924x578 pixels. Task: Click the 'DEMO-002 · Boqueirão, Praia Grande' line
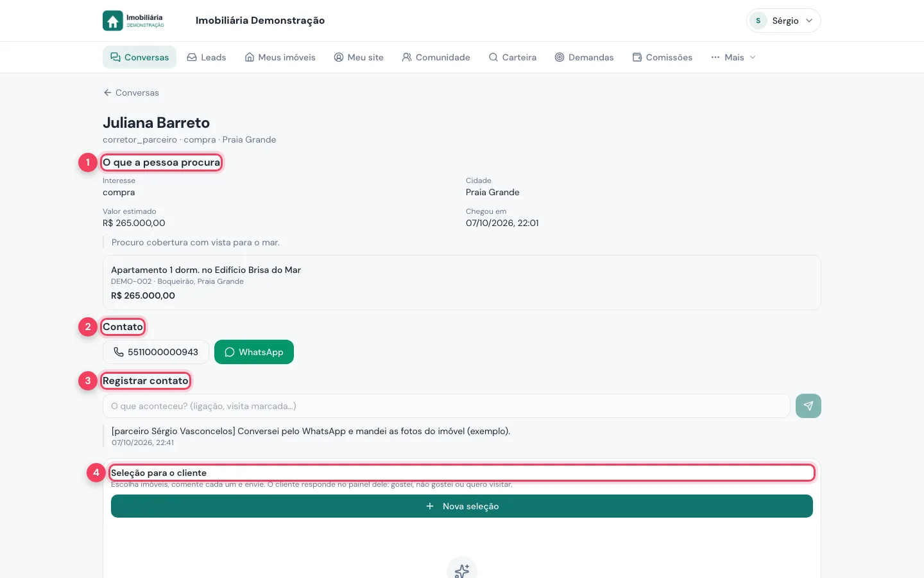(x=177, y=281)
